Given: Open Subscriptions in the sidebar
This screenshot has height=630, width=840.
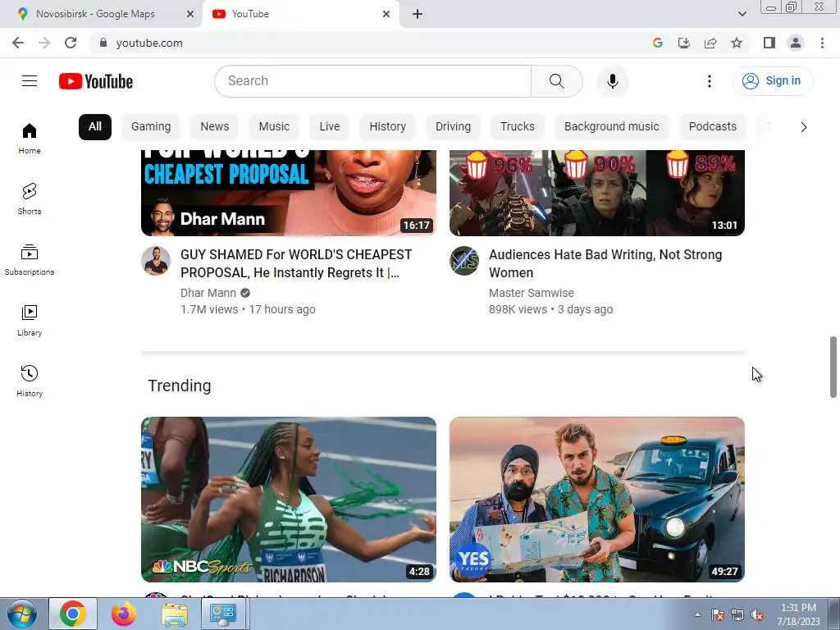Looking at the screenshot, I should (x=30, y=260).
